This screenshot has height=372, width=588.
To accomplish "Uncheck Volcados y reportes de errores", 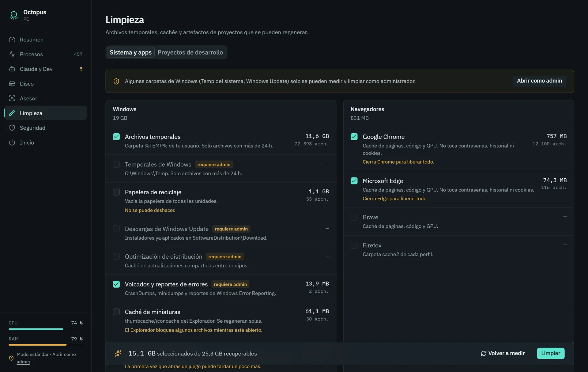I will tap(116, 284).
